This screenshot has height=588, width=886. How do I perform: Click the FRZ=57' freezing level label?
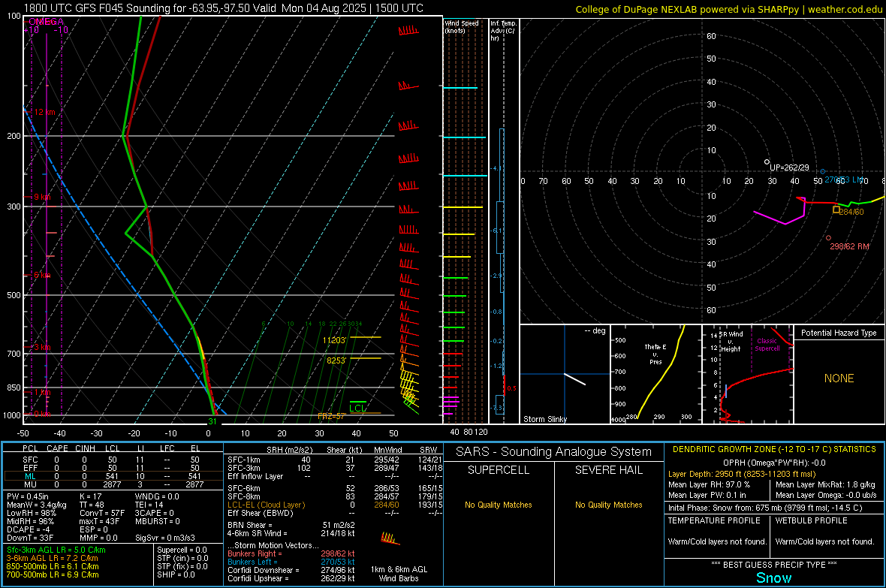(x=332, y=416)
